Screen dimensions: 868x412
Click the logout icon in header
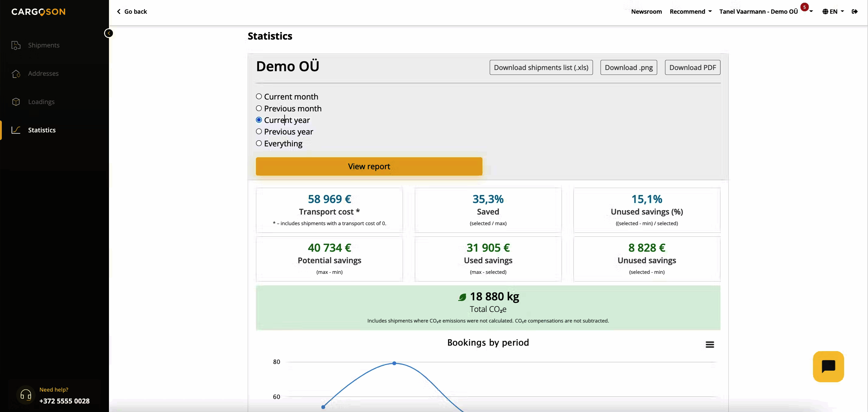855,12
